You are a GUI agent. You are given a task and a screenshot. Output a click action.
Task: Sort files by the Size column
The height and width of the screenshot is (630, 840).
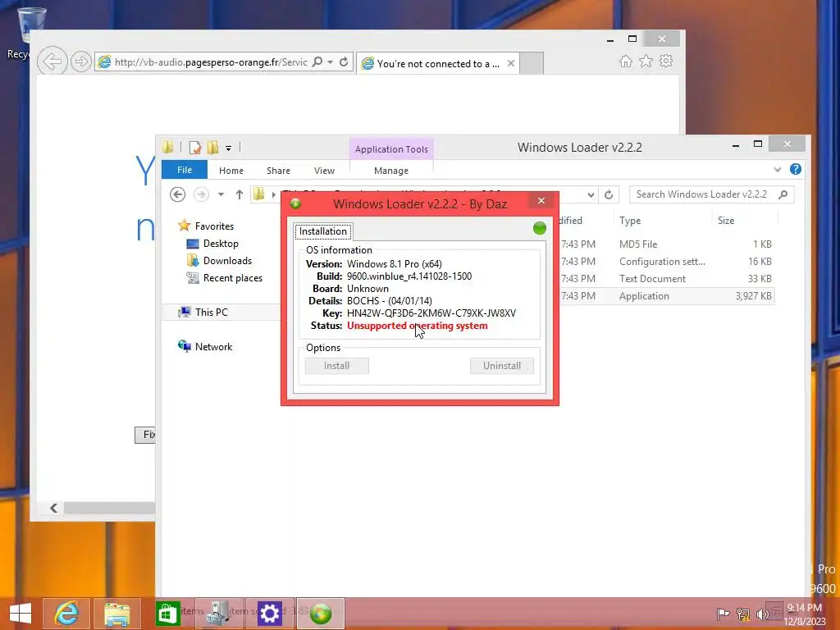click(x=726, y=220)
